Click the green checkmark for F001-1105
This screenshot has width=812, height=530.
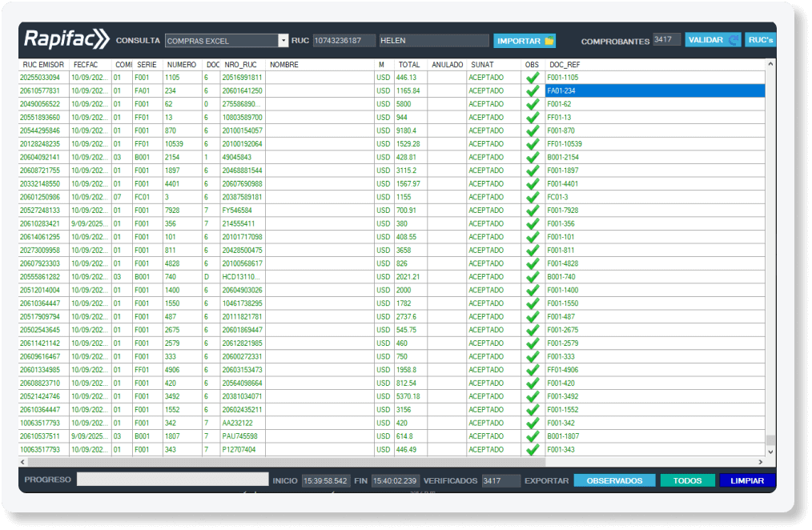(x=533, y=78)
